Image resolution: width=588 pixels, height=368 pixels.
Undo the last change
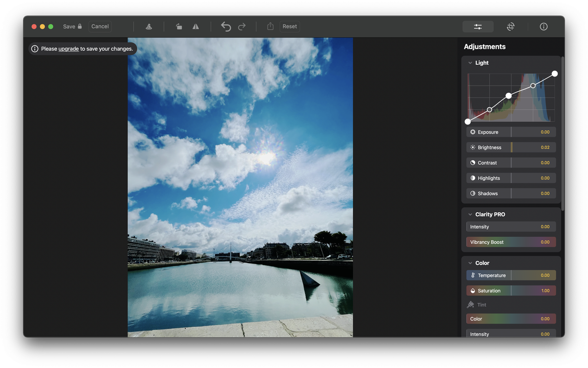point(226,26)
